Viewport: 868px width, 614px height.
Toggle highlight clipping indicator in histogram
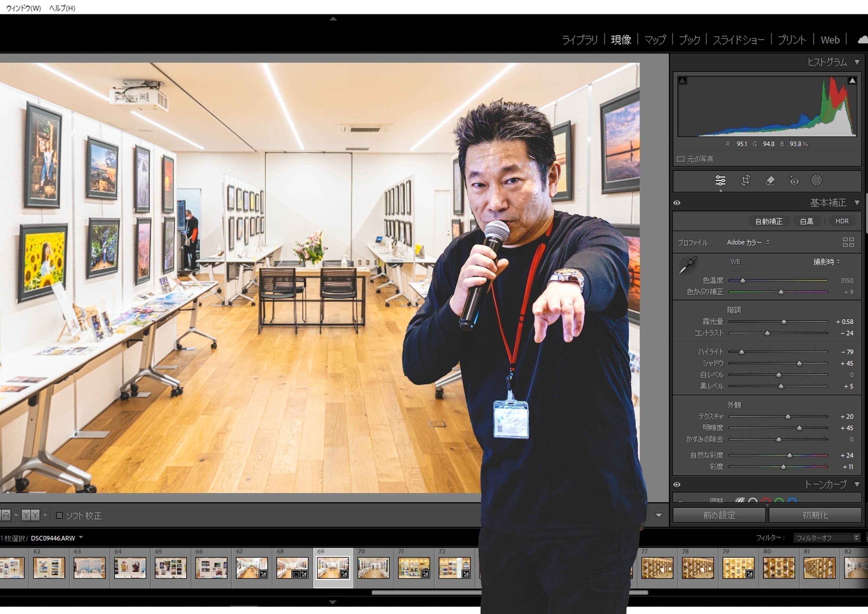[852, 80]
